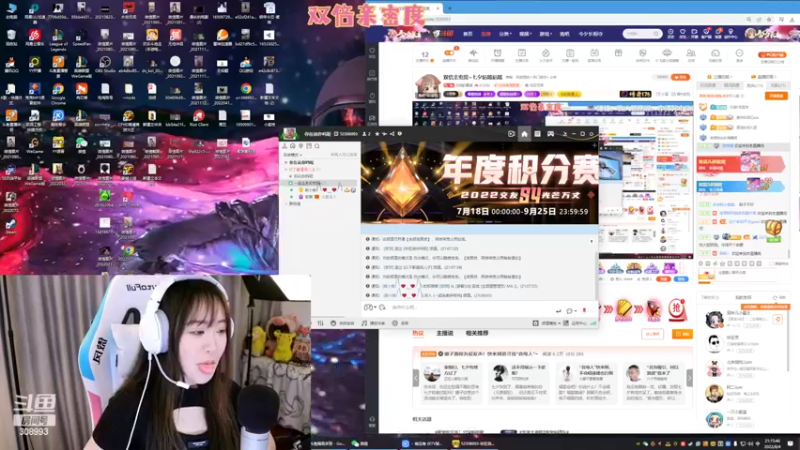800x450 pixels.
Task: Click the red microphone icon in YY chat box
Action: click(x=584, y=310)
